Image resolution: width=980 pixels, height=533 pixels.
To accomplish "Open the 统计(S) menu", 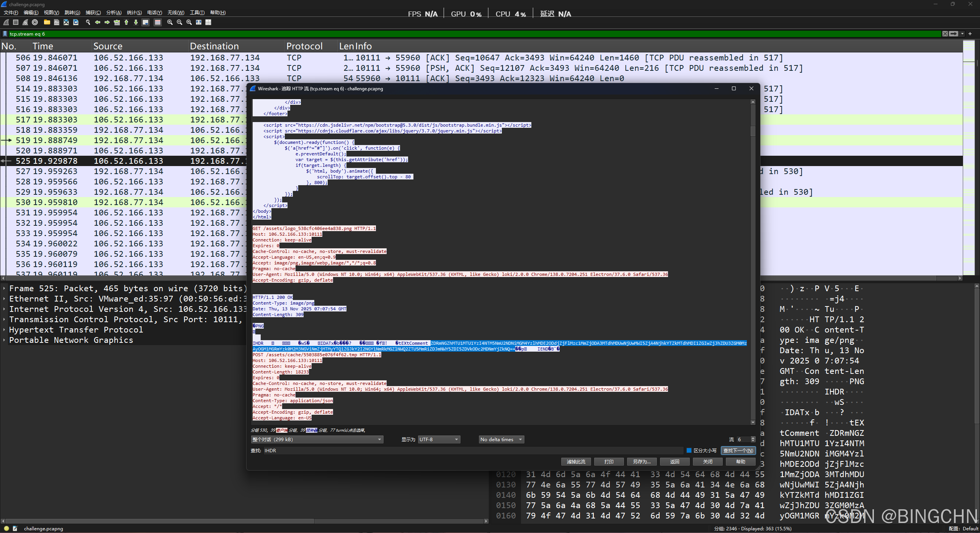I will pyautogui.click(x=134, y=13).
